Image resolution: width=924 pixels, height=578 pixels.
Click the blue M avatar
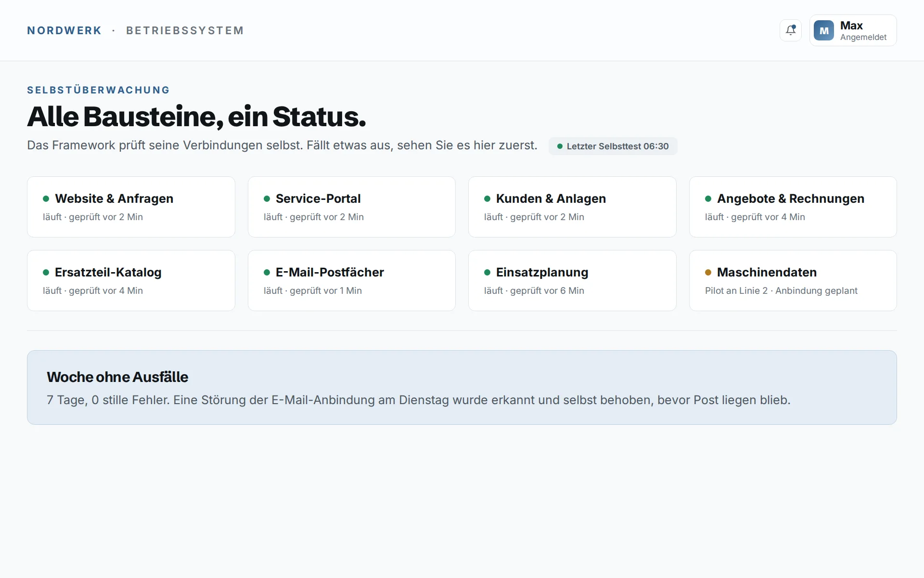823,30
